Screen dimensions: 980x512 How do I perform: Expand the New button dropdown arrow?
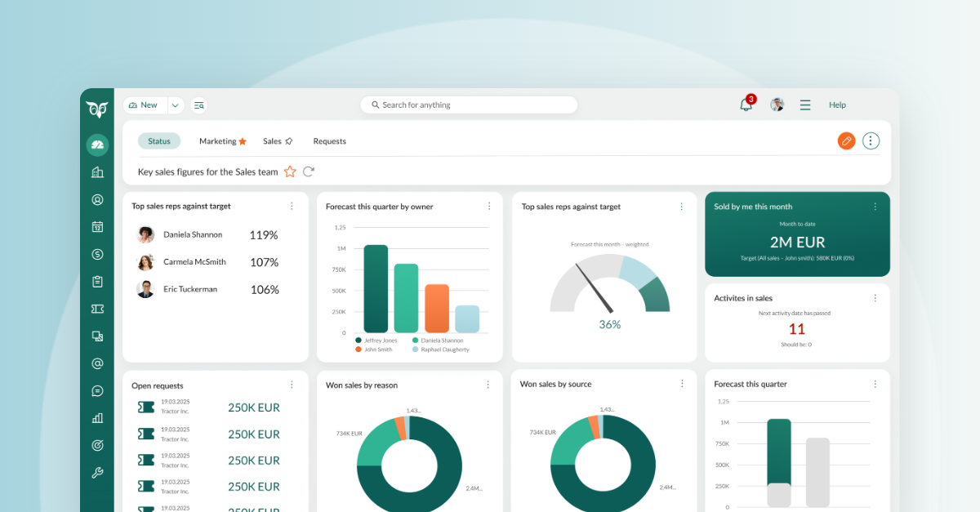175,105
